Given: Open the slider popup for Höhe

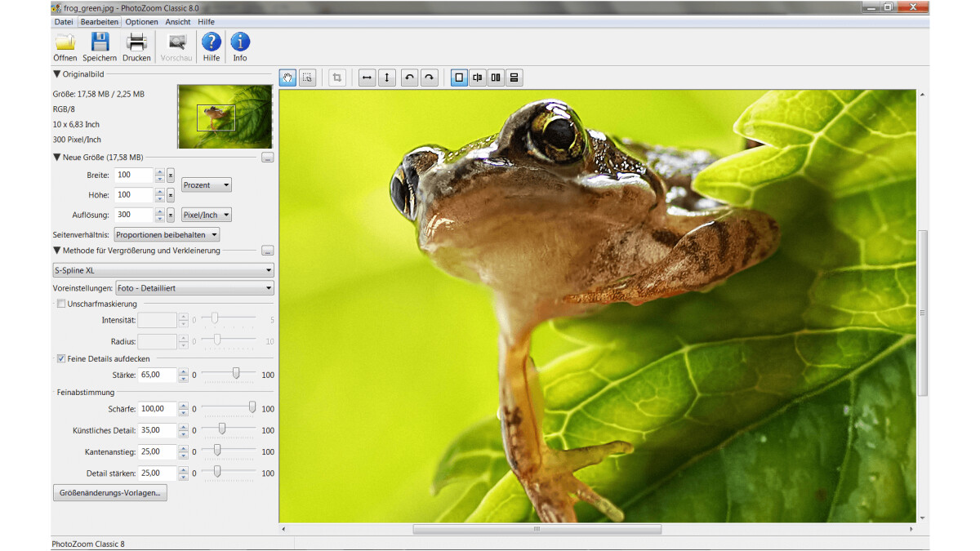Looking at the screenshot, I should coord(171,195).
